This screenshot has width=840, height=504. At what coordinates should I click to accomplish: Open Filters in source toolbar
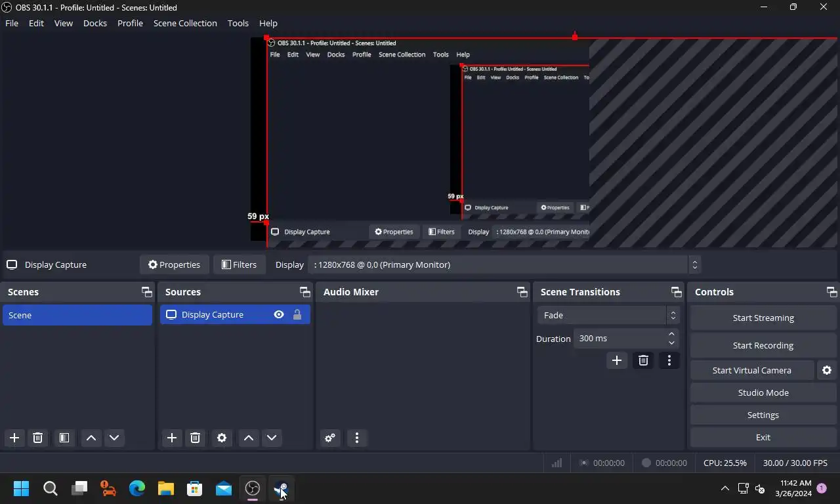[239, 264]
